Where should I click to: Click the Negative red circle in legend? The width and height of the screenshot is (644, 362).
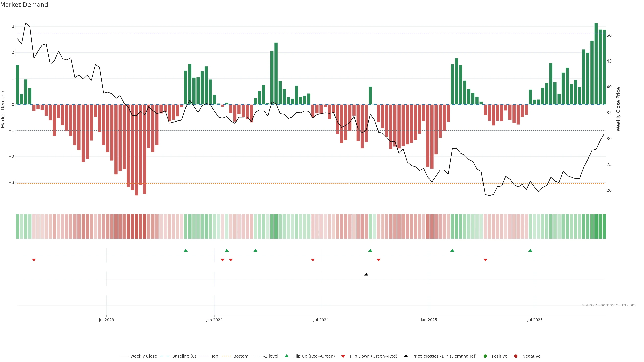[x=516, y=356]
